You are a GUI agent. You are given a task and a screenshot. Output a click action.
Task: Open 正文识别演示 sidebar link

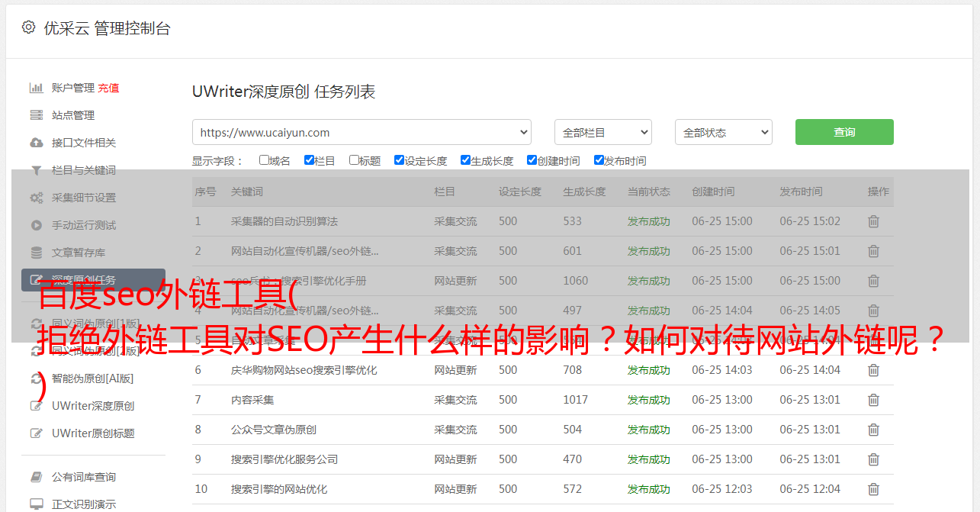[x=84, y=504]
